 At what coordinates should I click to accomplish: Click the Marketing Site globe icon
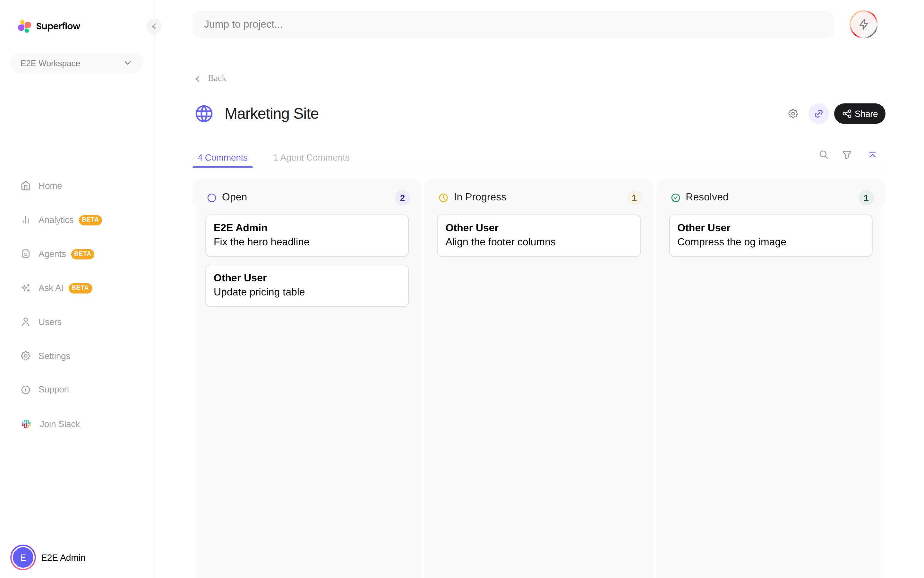[204, 114]
